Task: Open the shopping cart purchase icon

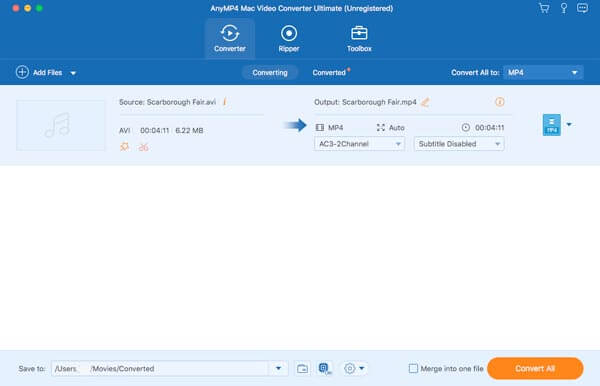Action: coord(544,8)
